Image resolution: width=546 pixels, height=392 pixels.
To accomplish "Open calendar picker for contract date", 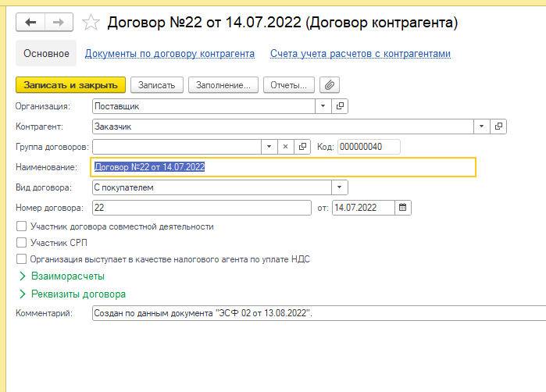I will click(x=403, y=208).
